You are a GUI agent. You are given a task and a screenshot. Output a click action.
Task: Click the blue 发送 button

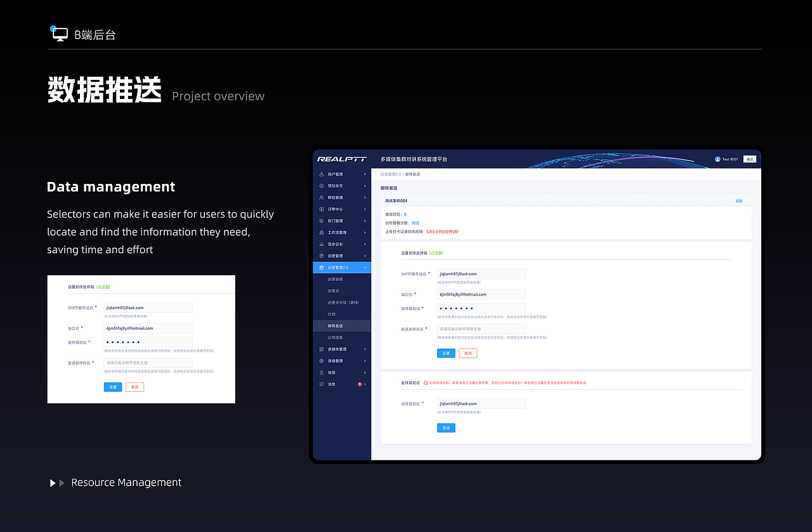point(446,428)
